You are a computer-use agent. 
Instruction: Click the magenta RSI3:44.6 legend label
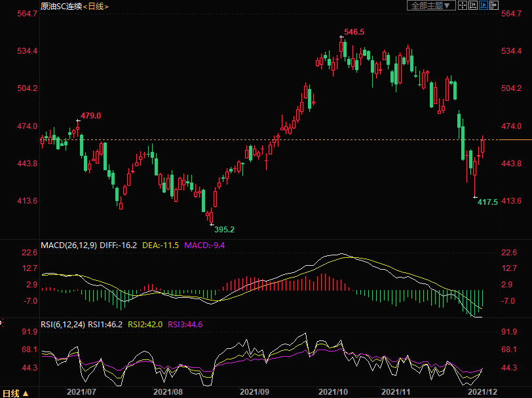(187, 323)
